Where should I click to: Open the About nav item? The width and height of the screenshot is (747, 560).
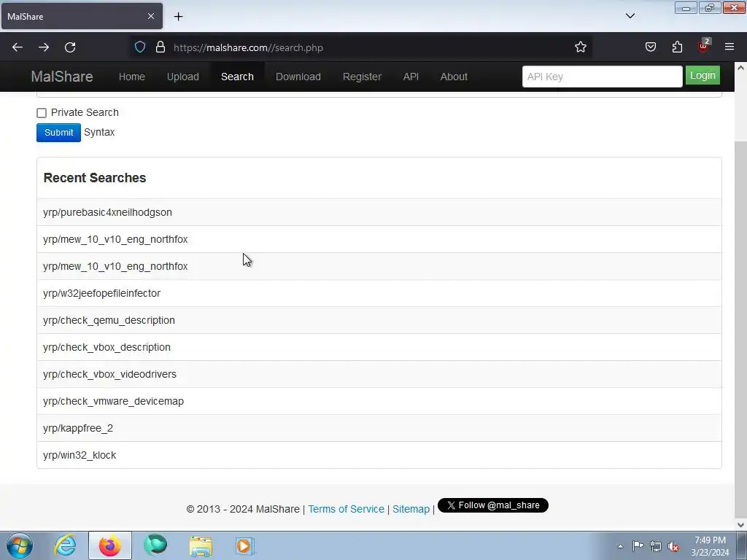point(454,77)
